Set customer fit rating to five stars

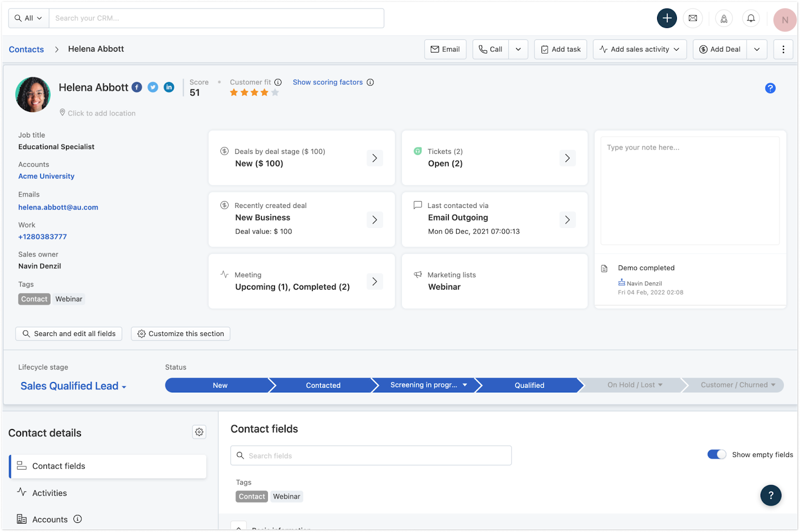pos(275,92)
